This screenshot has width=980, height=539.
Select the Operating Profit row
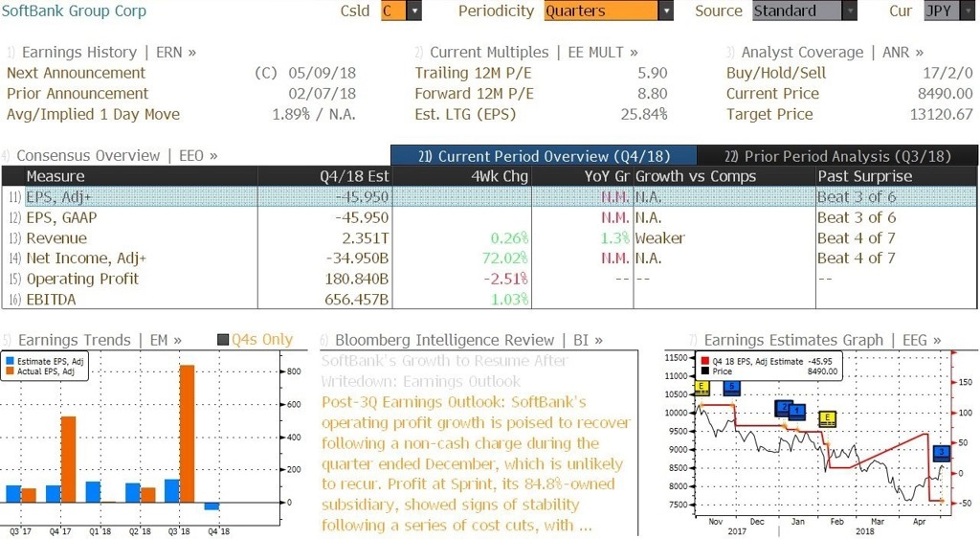(489, 279)
